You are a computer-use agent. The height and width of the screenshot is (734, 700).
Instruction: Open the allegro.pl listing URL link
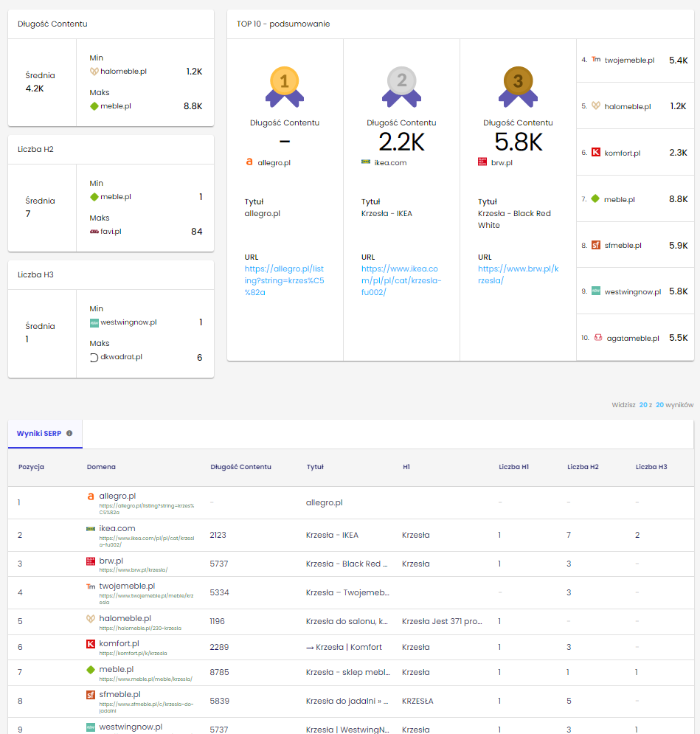(284, 280)
